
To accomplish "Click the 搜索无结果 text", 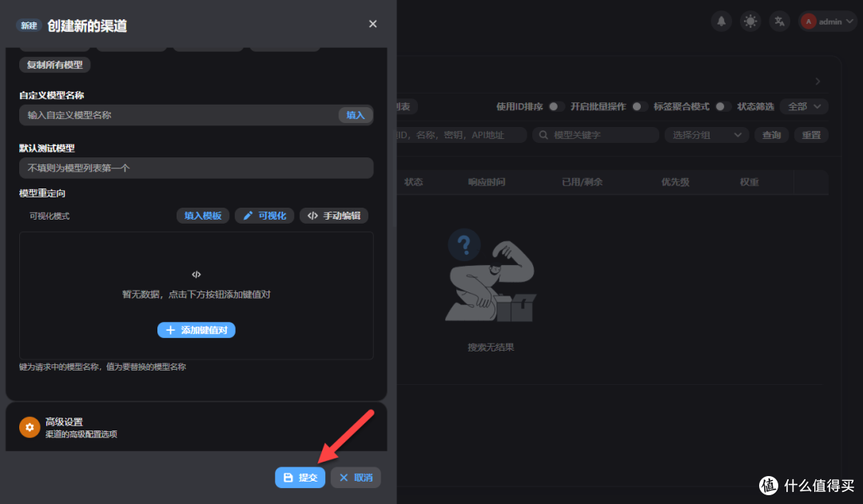I will coord(491,347).
